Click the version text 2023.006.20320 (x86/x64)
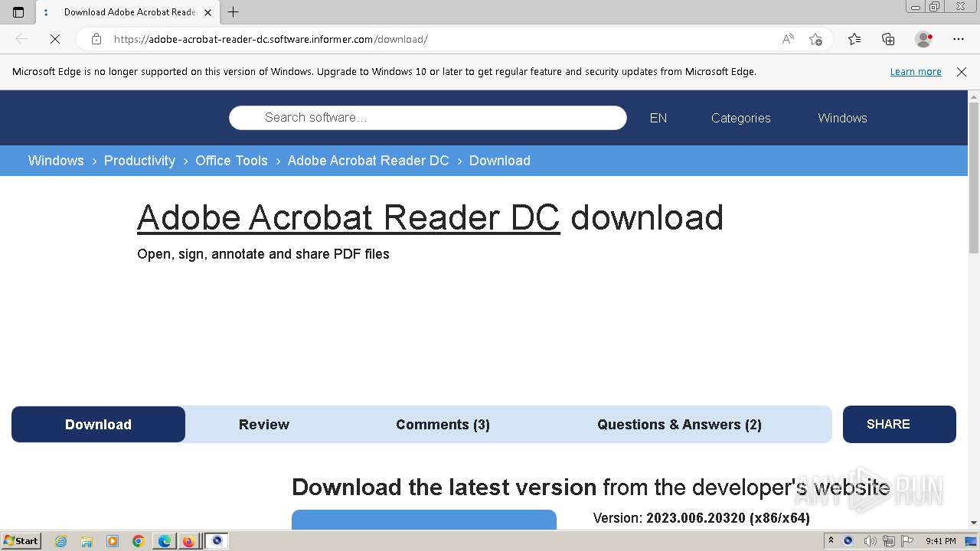The width and height of the screenshot is (980, 551). click(x=728, y=518)
